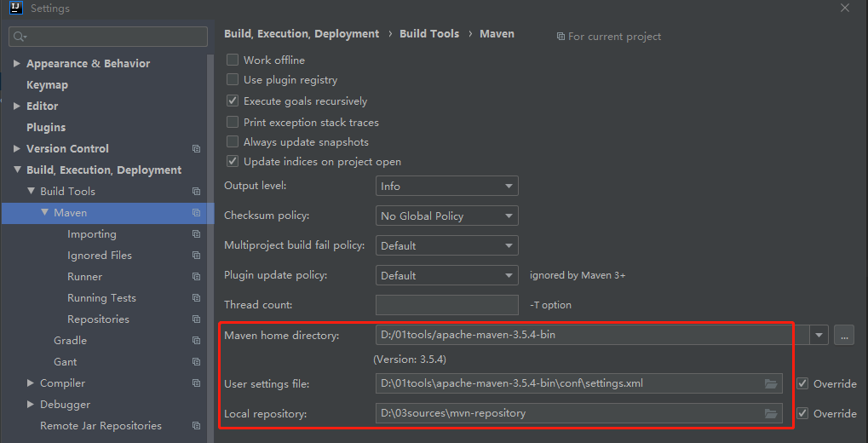Toggle Execute goals recursively checkbox

[x=233, y=101]
